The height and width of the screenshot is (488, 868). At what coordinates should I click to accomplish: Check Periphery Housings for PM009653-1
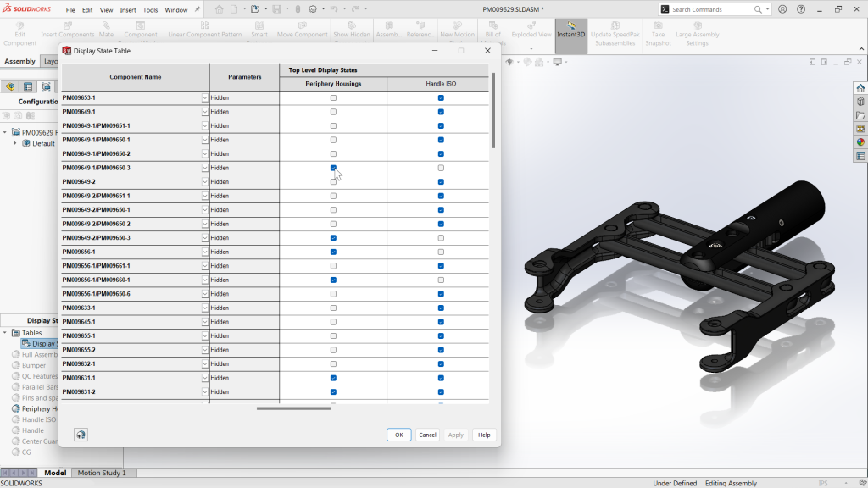(332, 97)
